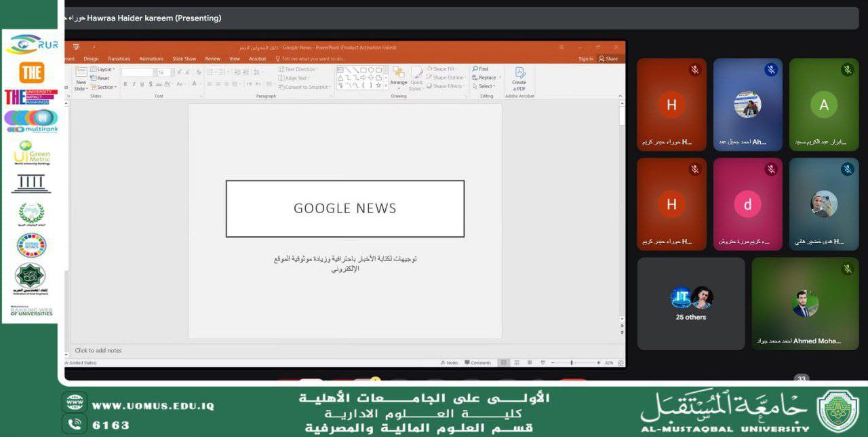Open Shape Outline dropdown
Viewport: 868px width, 437px height.
click(x=447, y=77)
